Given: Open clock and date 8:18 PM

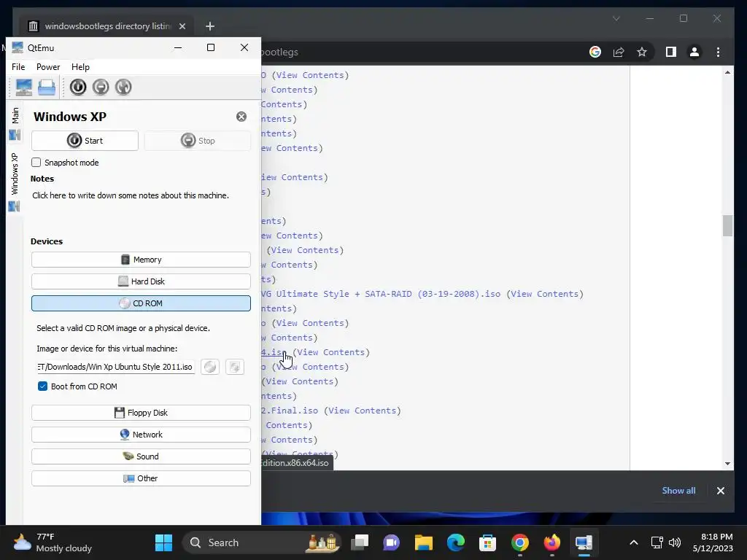Looking at the screenshot, I should (713, 542).
